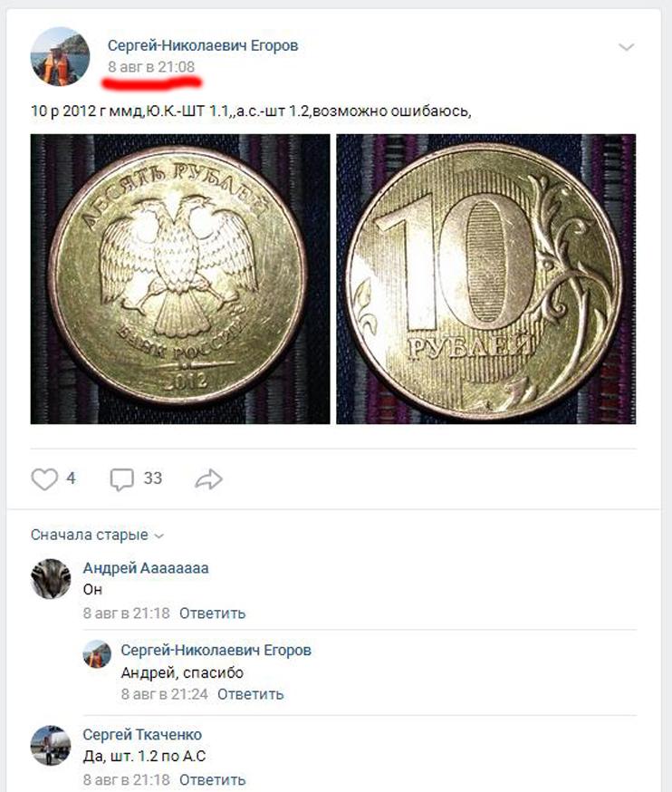
Task: Click commenter name Андрей Ааааааа
Action: [x=146, y=568]
